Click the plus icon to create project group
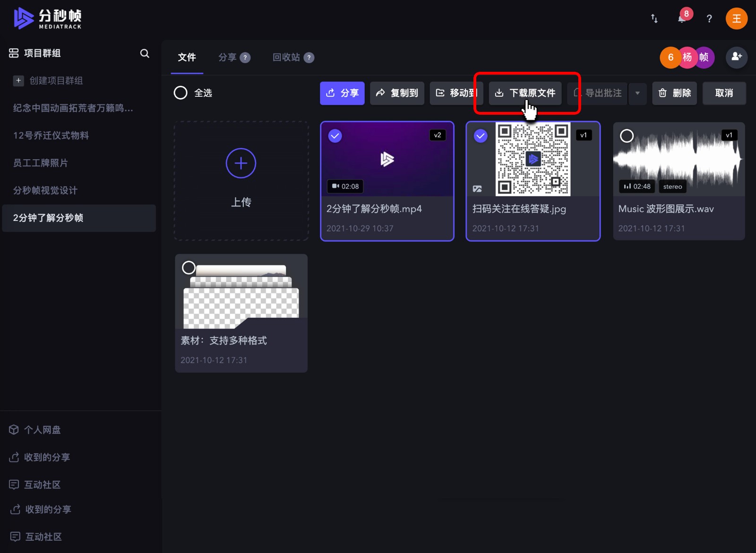The image size is (756, 553). [18, 81]
